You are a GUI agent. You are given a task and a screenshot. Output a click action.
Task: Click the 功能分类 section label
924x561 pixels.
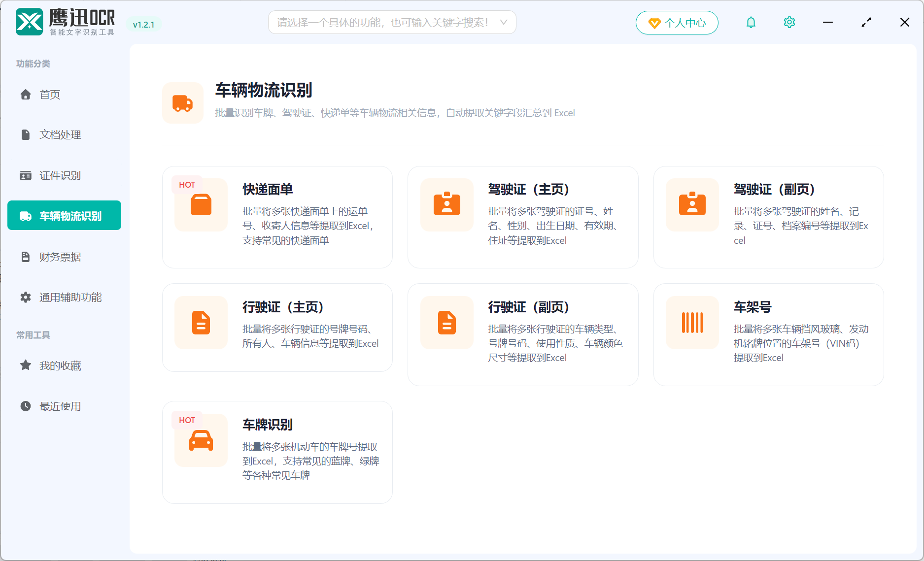(33, 64)
